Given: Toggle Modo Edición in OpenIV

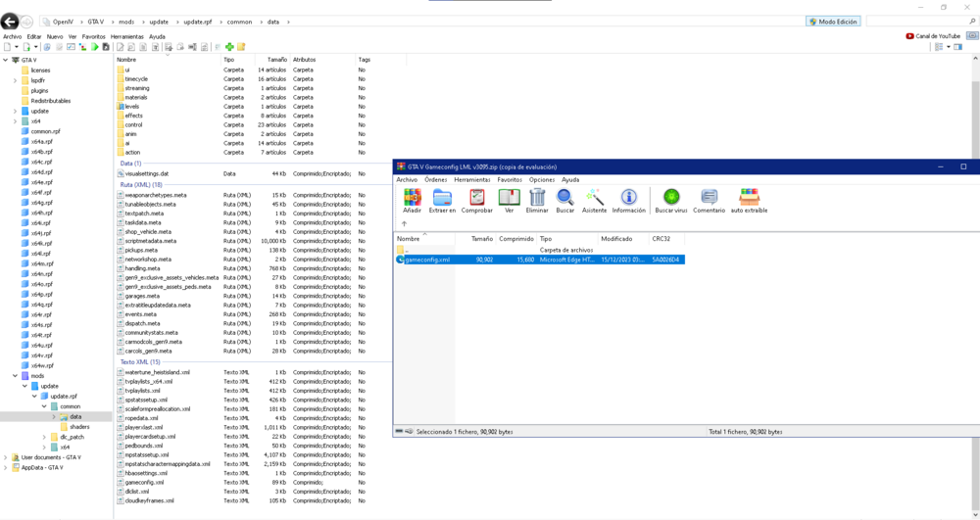Looking at the screenshot, I should 834,22.
